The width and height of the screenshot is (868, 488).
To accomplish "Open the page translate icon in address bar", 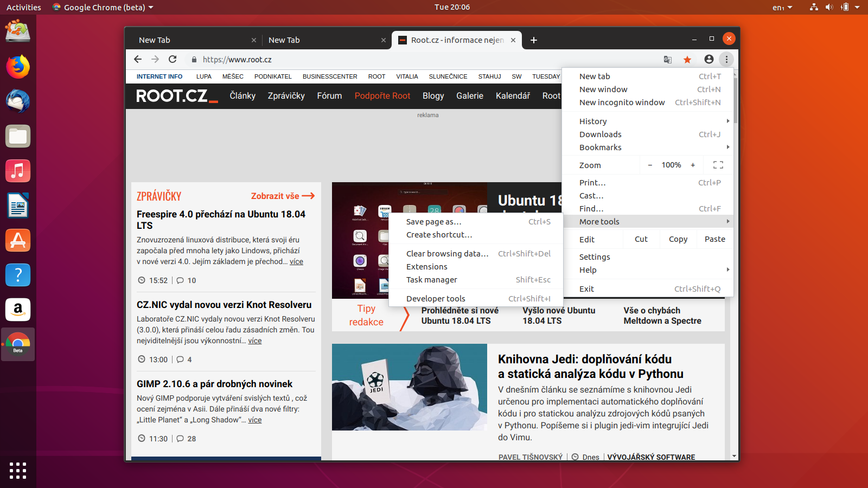I will [667, 60].
